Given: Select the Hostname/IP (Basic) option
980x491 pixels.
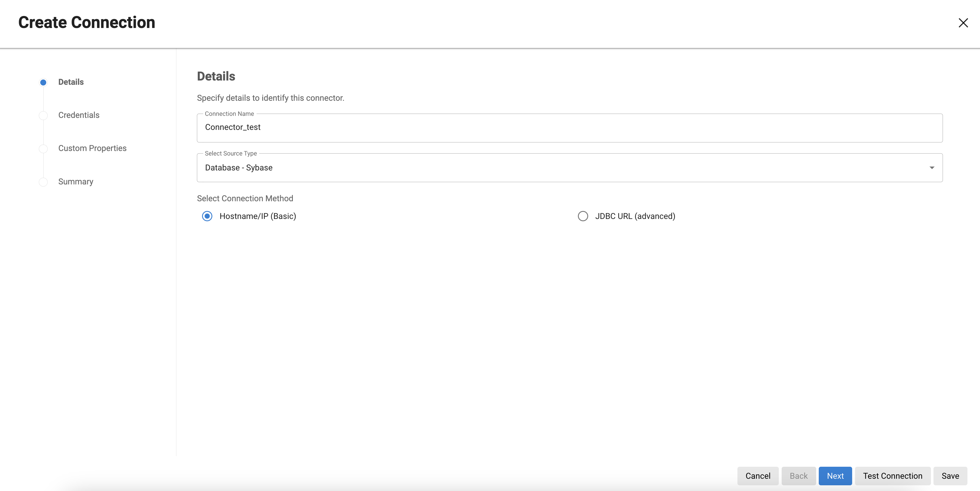Looking at the screenshot, I should (x=207, y=216).
